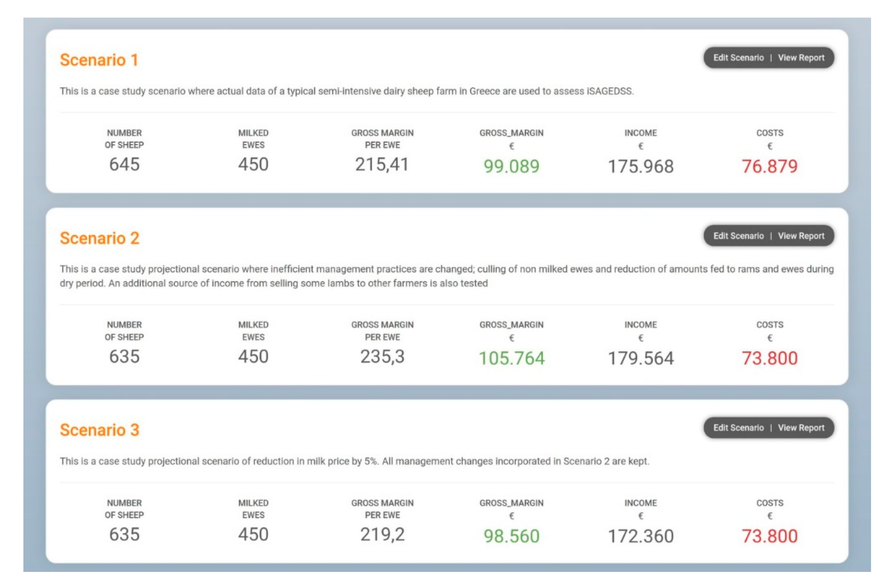This screenshot has width=892, height=588.
Task: Click the income value 172.360
Action: (x=641, y=536)
